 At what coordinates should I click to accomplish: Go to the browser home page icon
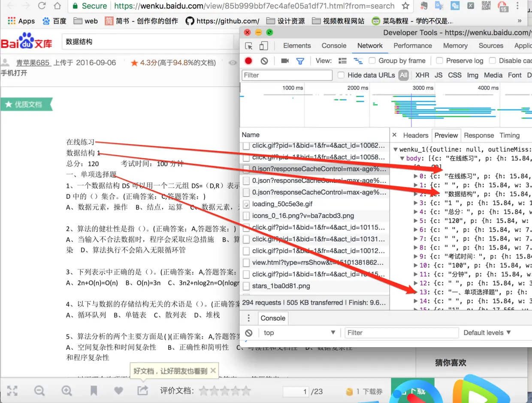pyautogui.click(x=57, y=6)
